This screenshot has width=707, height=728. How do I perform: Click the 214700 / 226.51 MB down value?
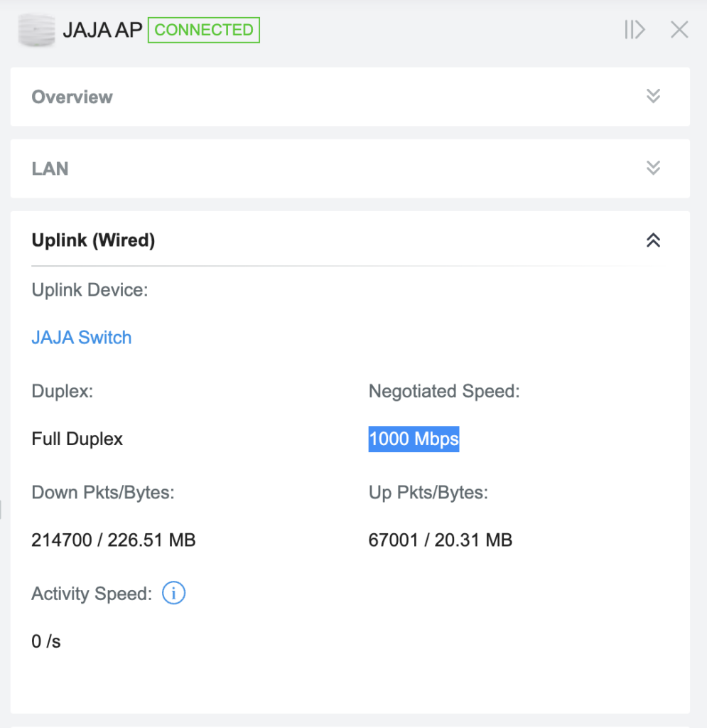(x=114, y=540)
